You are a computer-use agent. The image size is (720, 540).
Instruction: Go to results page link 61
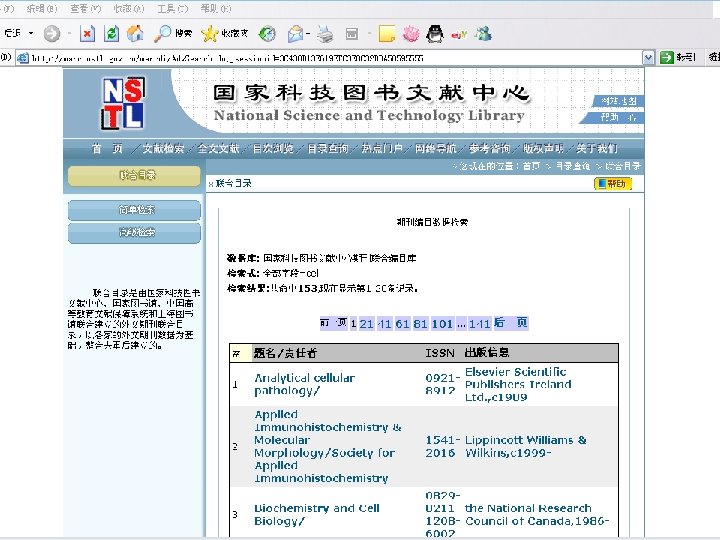[402, 324]
